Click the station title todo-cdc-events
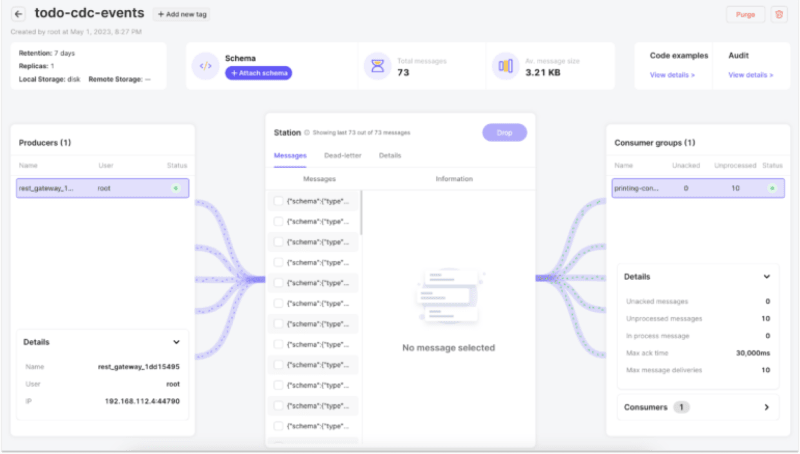Image resolution: width=800 pixels, height=454 pixels. click(89, 13)
